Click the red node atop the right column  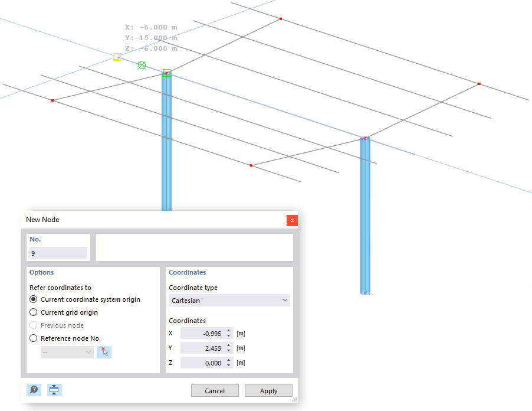pyautogui.click(x=366, y=138)
